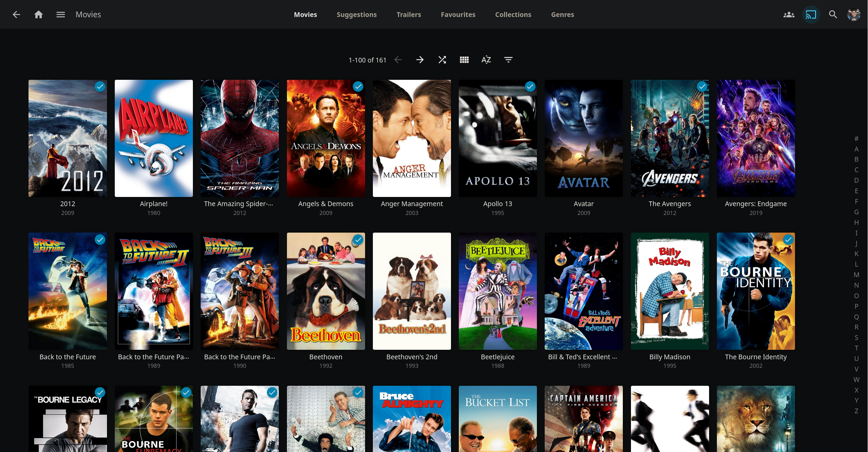This screenshot has width=868, height=452.
Task: Open the hamburger menu
Action: coord(60,15)
